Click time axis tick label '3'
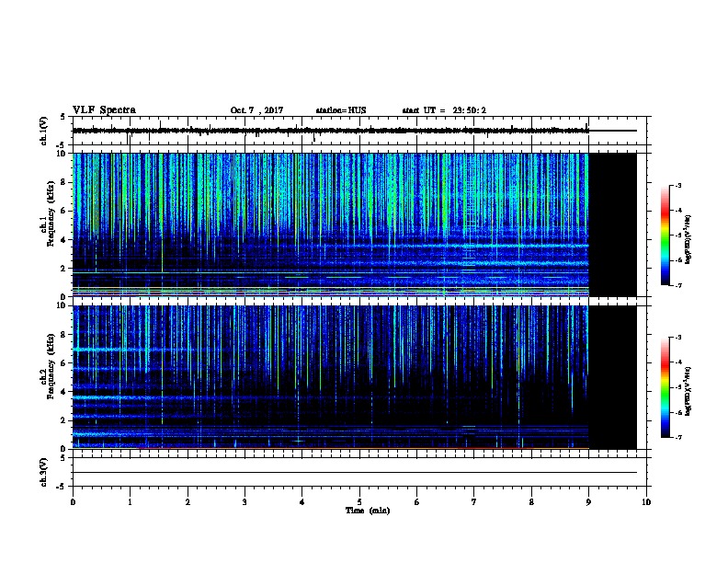The height and width of the screenshot is (563, 728). 245,502
